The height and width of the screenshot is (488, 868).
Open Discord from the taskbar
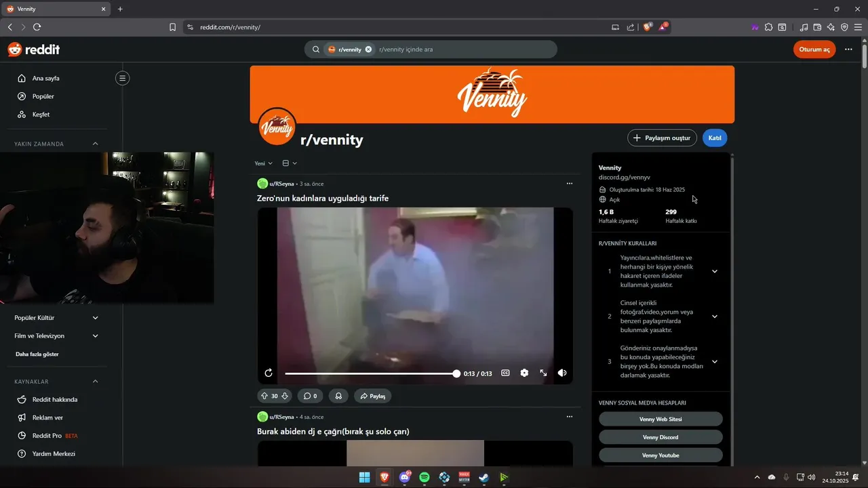tap(405, 477)
